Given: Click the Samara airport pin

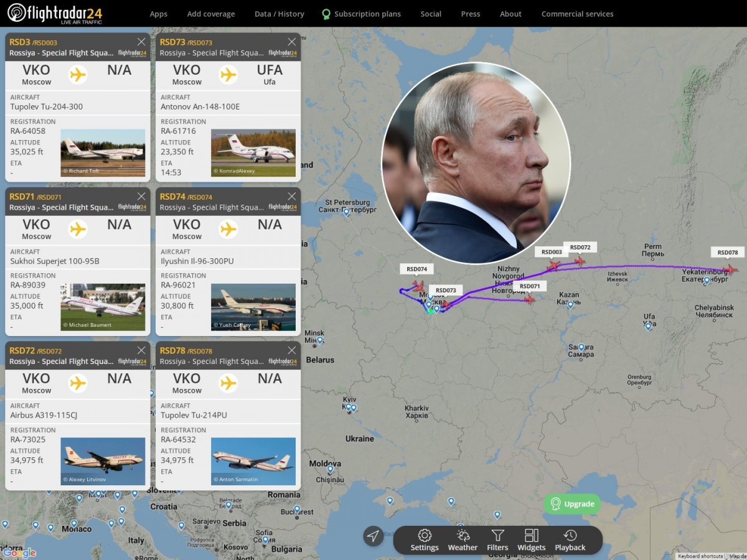Looking at the screenshot, I should 581,348.
